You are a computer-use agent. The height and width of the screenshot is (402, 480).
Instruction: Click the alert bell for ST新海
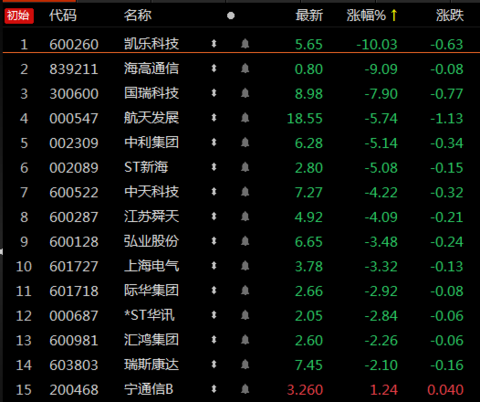(245, 167)
